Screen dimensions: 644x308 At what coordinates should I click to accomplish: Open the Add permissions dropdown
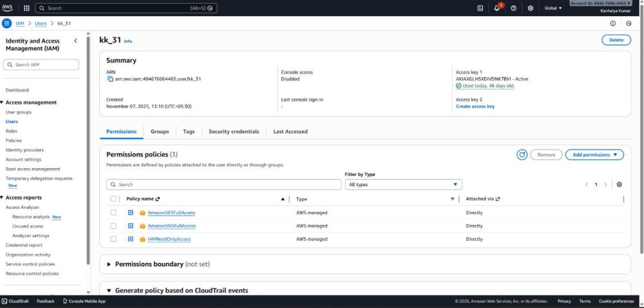tap(594, 155)
